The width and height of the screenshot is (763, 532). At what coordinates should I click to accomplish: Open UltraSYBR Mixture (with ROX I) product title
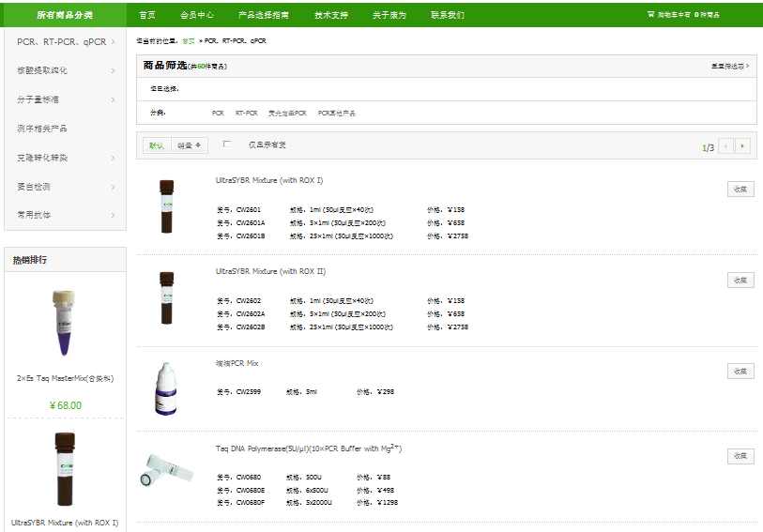tap(269, 180)
